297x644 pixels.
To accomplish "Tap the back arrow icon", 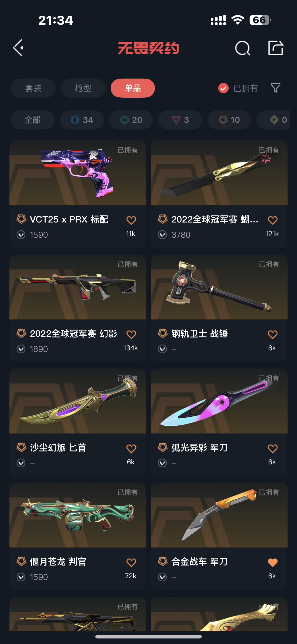I will pos(18,47).
